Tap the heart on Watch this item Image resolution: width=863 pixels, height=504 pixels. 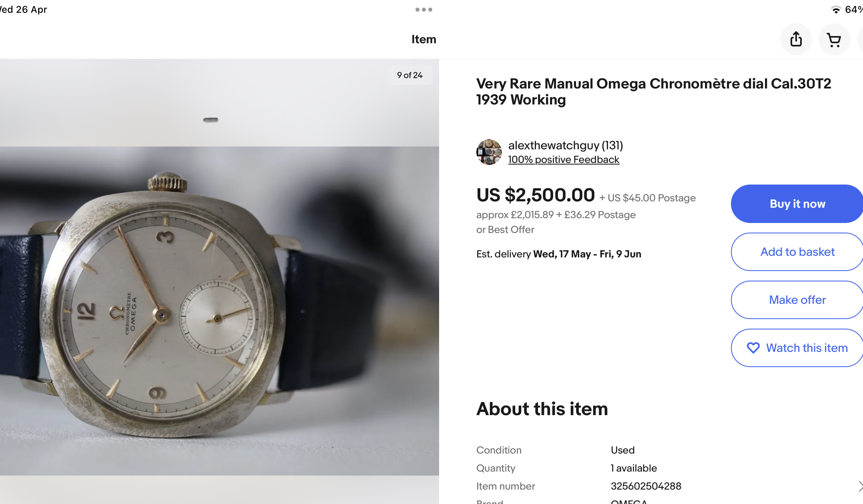(x=753, y=347)
